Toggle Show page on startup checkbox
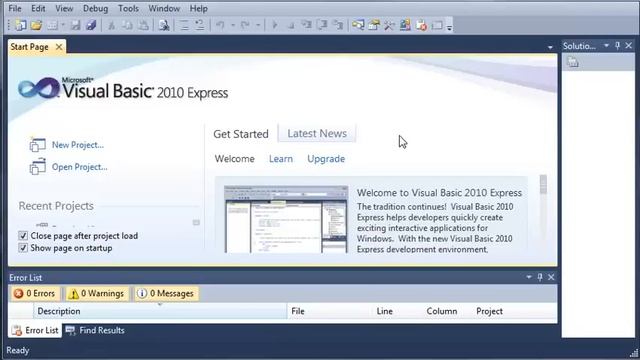Viewport: 640px width, 360px height. [x=23, y=248]
